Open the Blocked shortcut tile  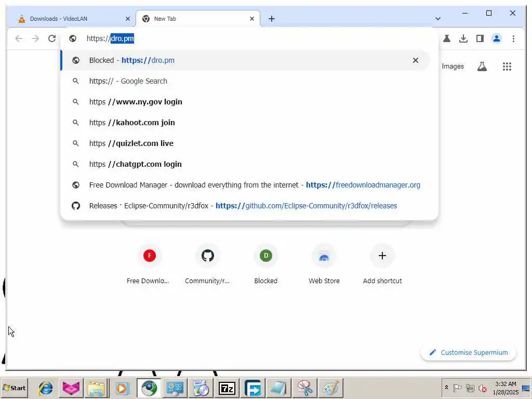coord(265,264)
